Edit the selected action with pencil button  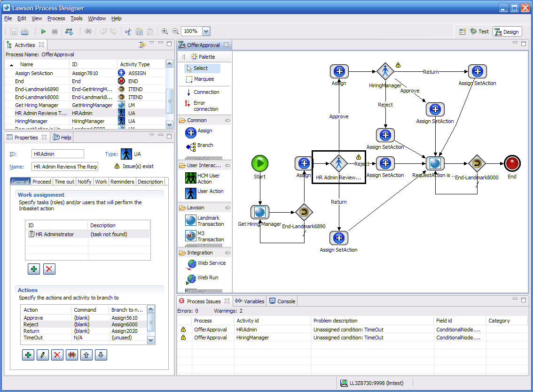42,355
